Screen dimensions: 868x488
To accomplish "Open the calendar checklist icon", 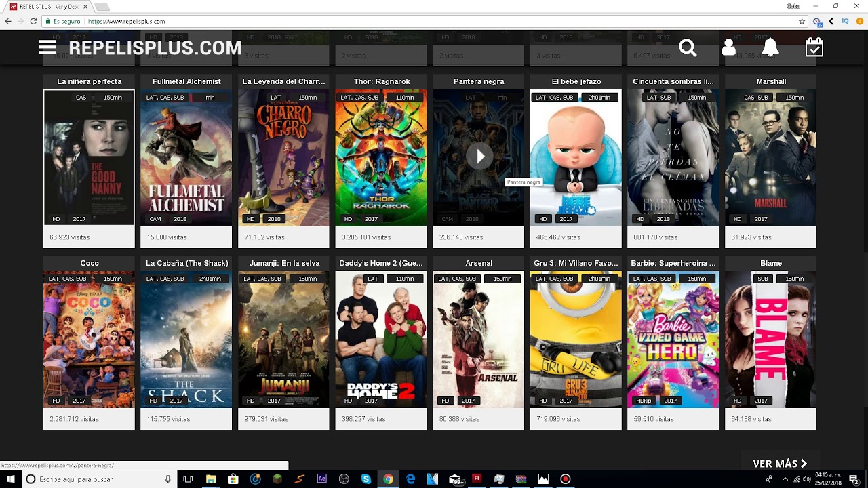I will click(814, 47).
